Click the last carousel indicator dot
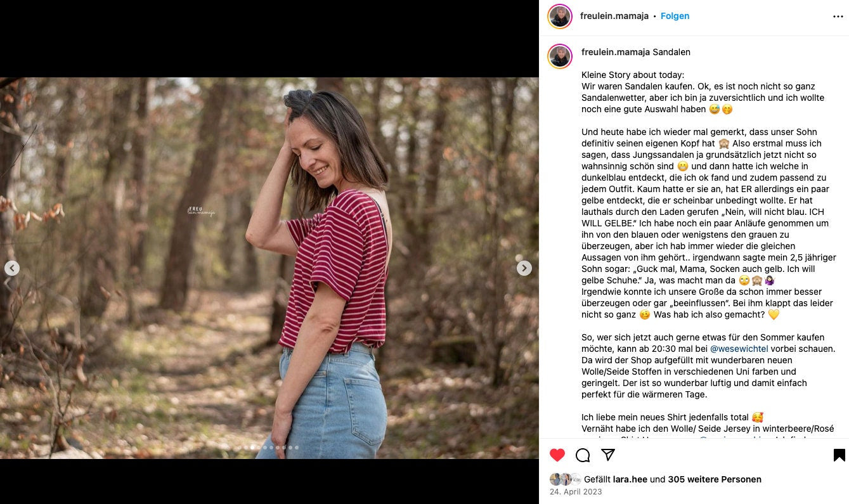849x504 pixels. 297,448
